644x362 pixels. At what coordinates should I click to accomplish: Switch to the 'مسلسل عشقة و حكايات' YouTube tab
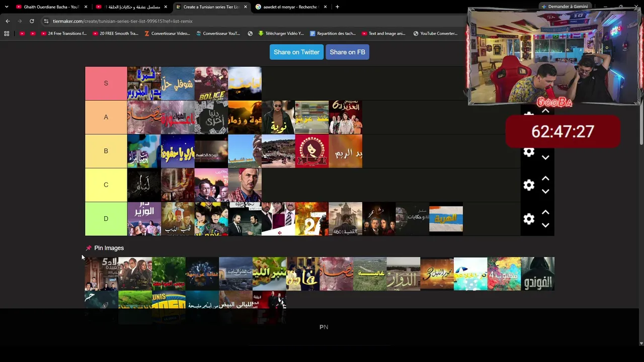click(x=132, y=7)
